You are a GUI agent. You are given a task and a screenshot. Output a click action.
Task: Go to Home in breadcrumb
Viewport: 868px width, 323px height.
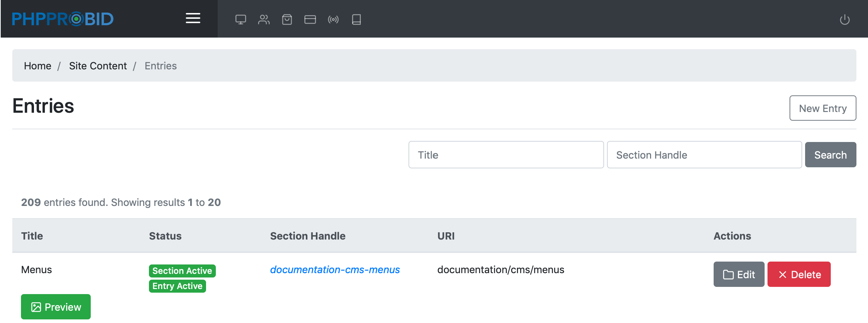(38, 66)
